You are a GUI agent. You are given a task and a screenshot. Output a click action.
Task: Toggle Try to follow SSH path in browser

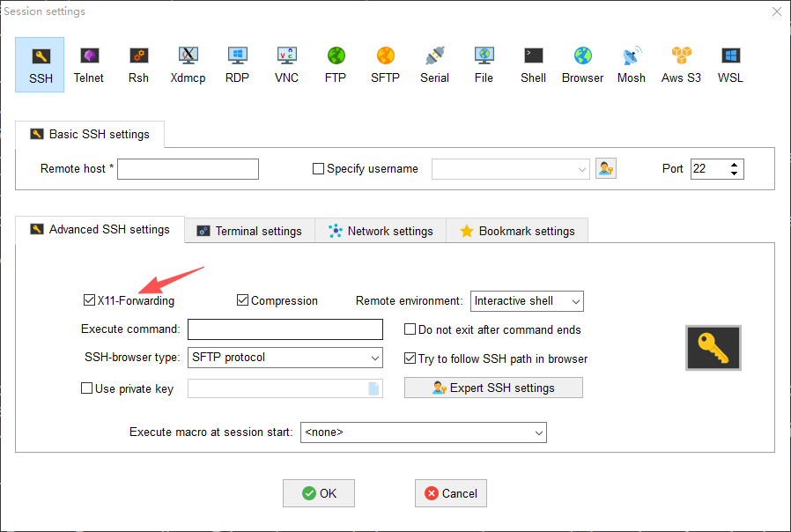tap(410, 358)
